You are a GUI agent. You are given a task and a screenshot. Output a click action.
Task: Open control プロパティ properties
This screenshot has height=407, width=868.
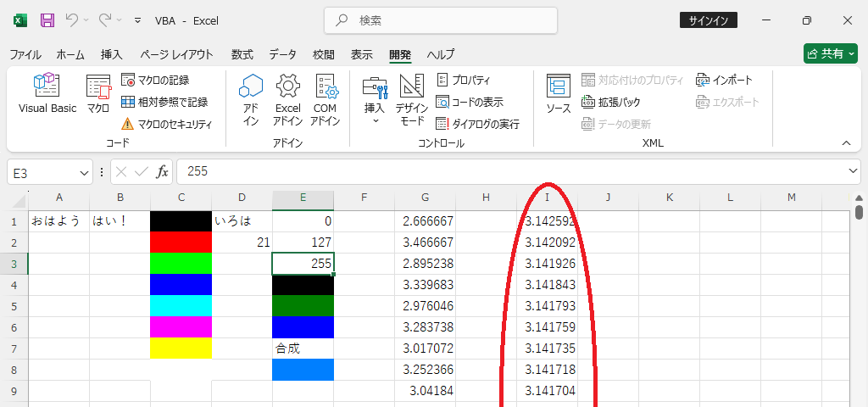[x=464, y=81]
